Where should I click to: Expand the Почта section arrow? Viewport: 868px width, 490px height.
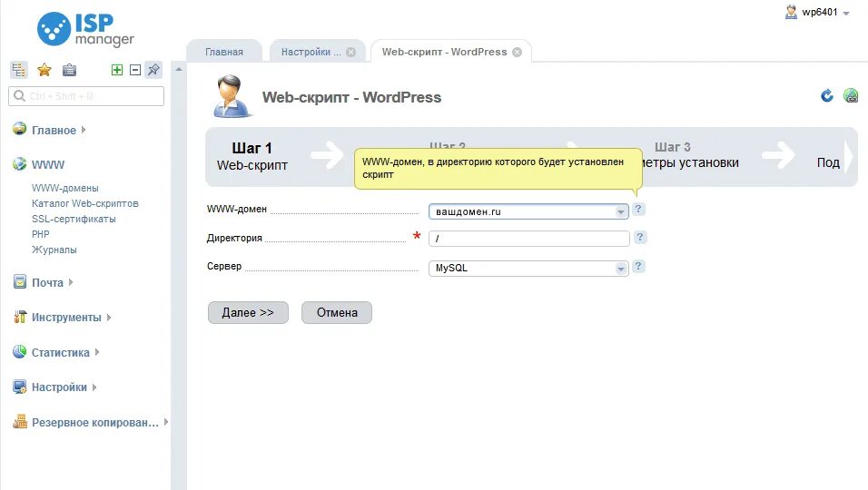[x=70, y=282]
